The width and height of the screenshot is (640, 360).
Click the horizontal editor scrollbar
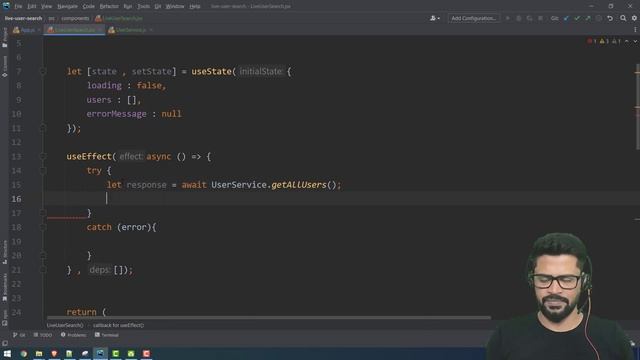(x=269, y=317)
